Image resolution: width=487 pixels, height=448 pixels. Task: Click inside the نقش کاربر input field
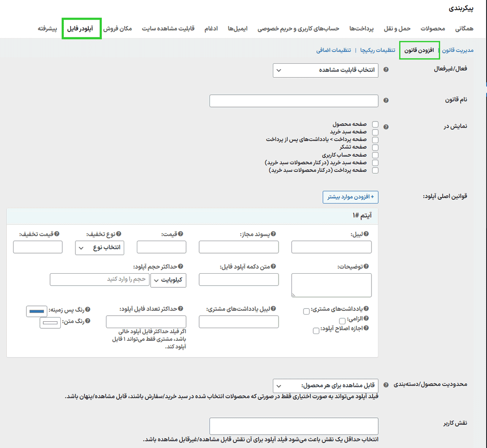(x=294, y=426)
